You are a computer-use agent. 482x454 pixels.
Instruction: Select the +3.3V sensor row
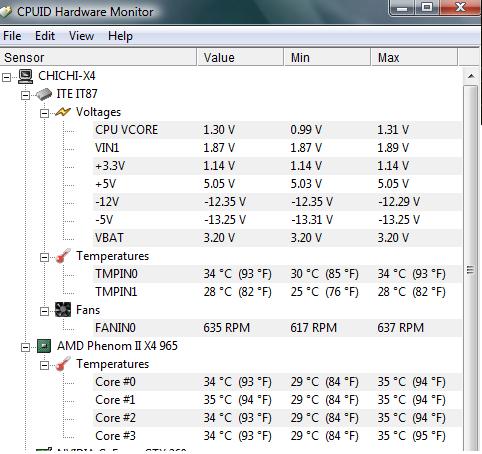click(x=277, y=166)
